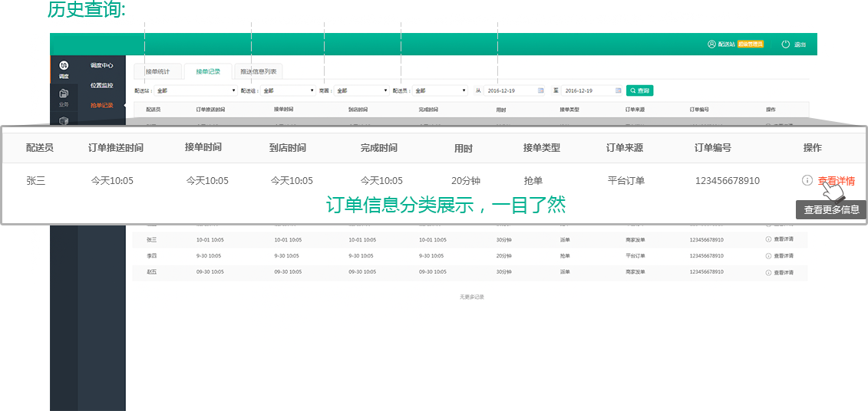
Task: Expand the 配送站 dropdown
Action: click(196, 90)
